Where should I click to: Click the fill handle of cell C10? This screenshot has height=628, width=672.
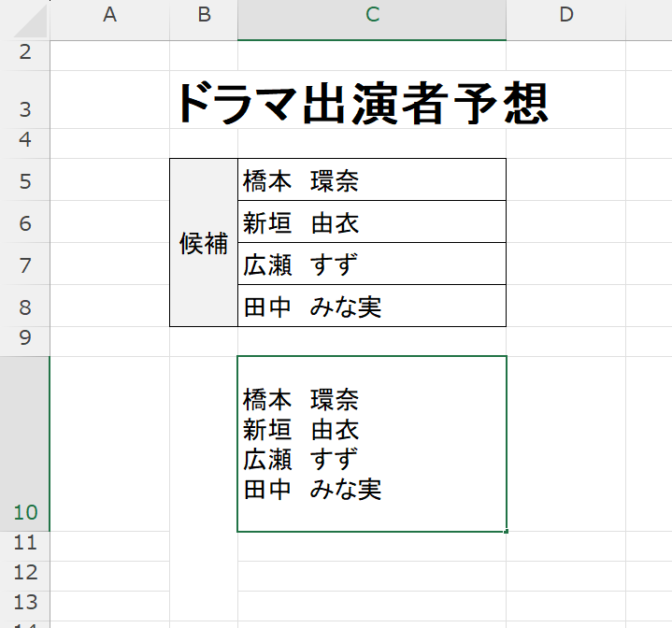tap(507, 532)
